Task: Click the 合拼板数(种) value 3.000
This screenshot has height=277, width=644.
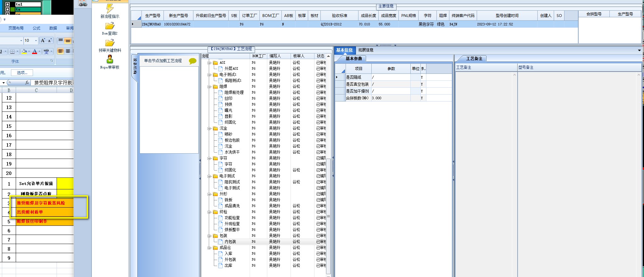Action: pos(391,98)
